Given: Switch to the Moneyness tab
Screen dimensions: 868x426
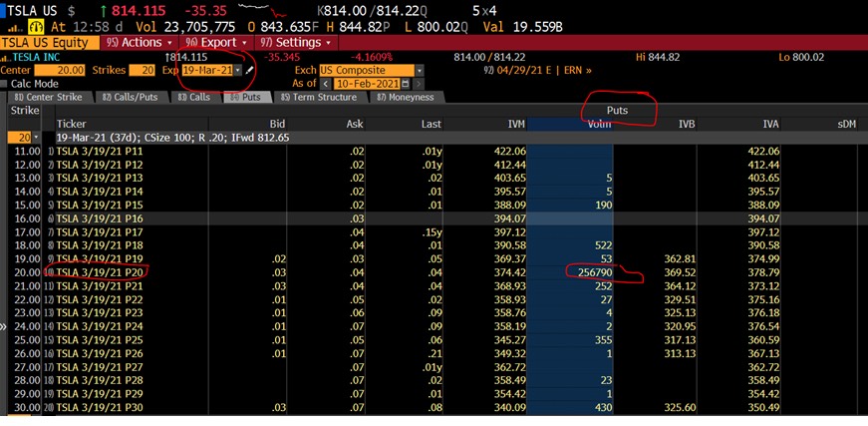Looking at the screenshot, I should pyautogui.click(x=406, y=97).
